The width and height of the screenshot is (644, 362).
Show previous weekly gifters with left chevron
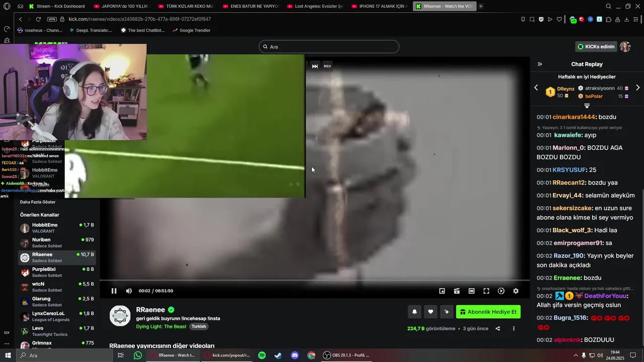click(536, 87)
